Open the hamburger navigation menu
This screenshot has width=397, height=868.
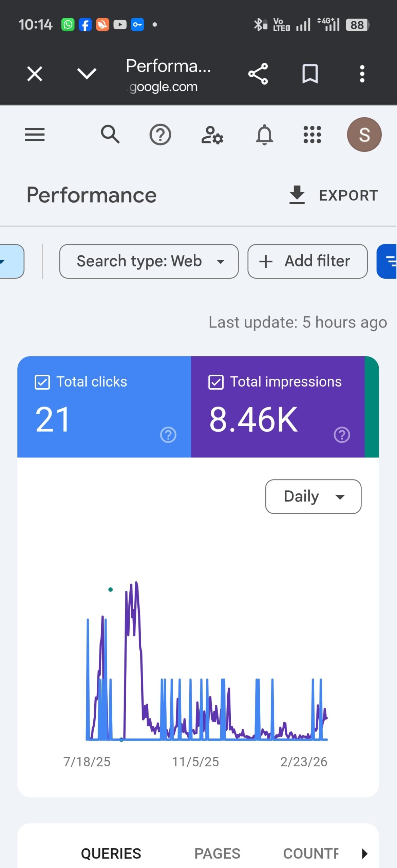35,135
